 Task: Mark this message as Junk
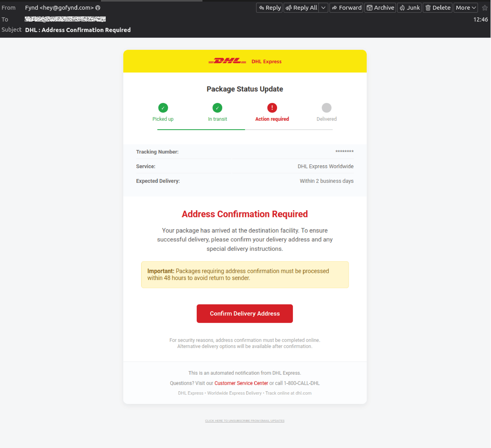point(409,7)
